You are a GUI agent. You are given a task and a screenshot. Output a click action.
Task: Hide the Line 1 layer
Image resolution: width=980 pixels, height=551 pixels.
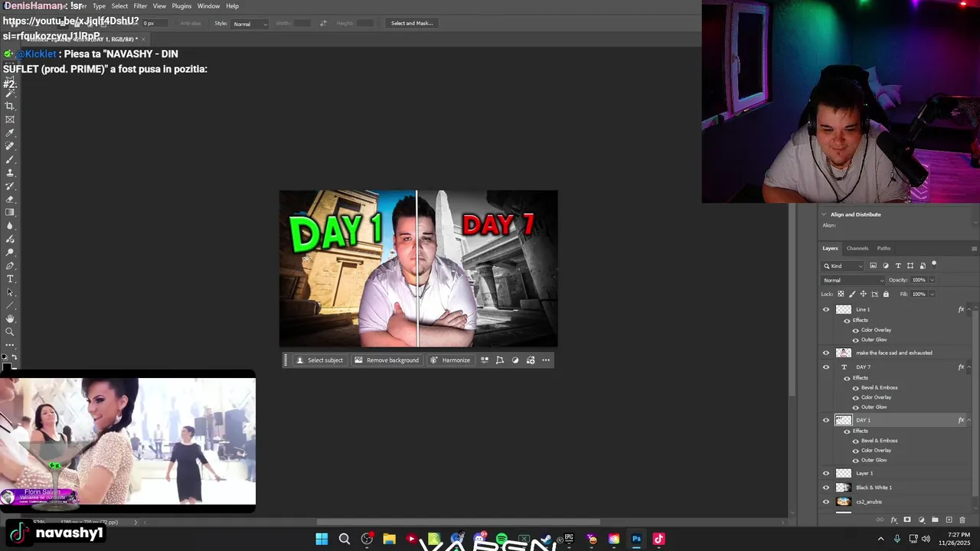(x=825, y=310)
